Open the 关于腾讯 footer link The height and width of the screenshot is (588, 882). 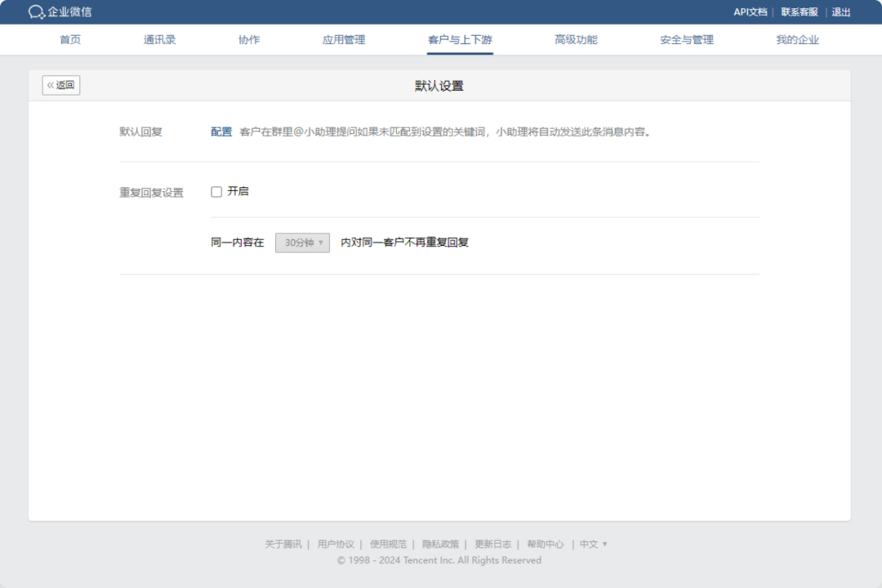[283, 544]
